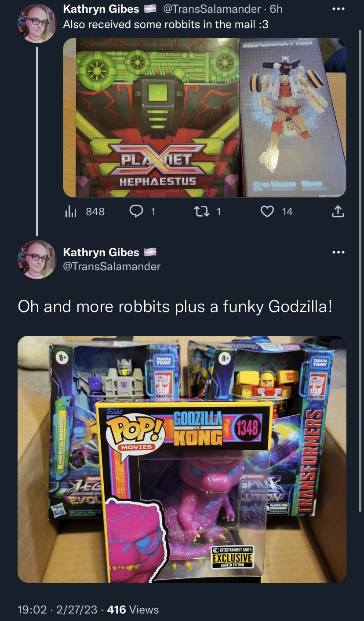Open Kathryn Gibes name on the second tweet
Viewport: 364px width, 621px height.
tap(101, 252)
